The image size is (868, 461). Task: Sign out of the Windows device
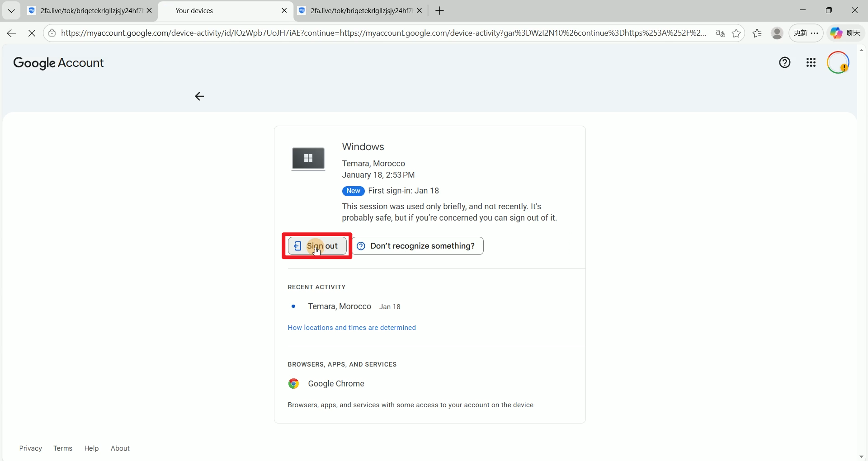317,246
